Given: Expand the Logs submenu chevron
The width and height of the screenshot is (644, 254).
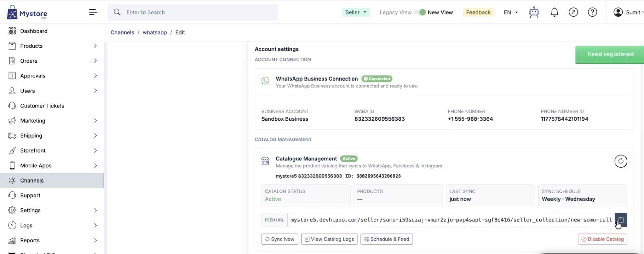Looking at the screenshot, I should [x=95, y=225].
